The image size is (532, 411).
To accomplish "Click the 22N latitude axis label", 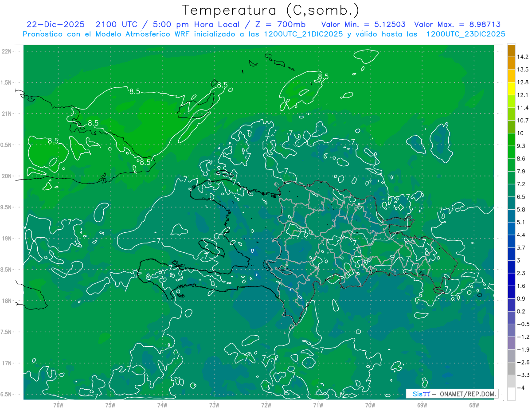I will pos(7,51).
